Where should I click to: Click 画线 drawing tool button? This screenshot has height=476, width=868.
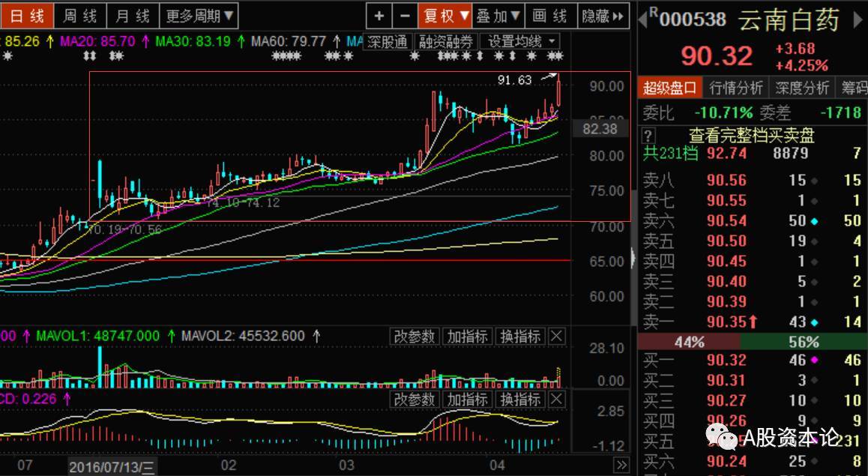click(x=550, y=16)
